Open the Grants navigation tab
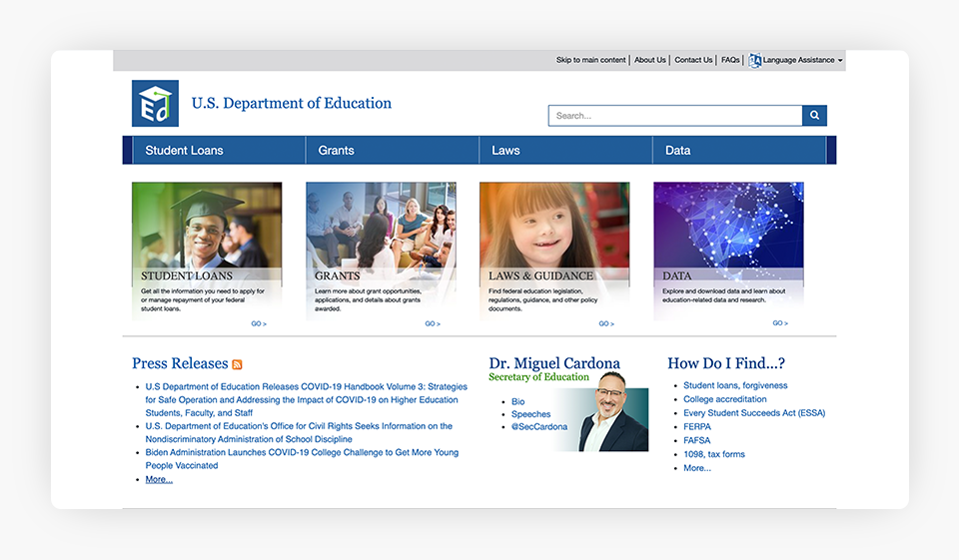 tap(336, 151)
